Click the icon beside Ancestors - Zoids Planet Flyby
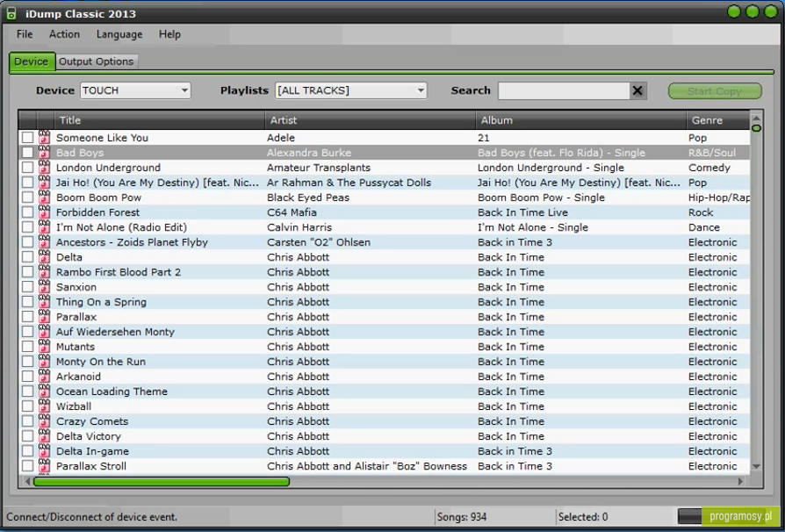Viewport: 785px width, 532px height. (45, 242)
